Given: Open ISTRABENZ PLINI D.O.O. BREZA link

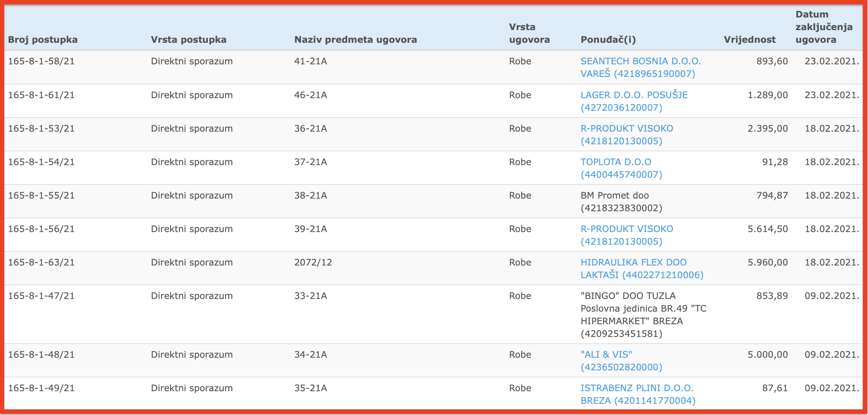Looking at the screenshot, I should pyautogui.click(x=638, y=394).
